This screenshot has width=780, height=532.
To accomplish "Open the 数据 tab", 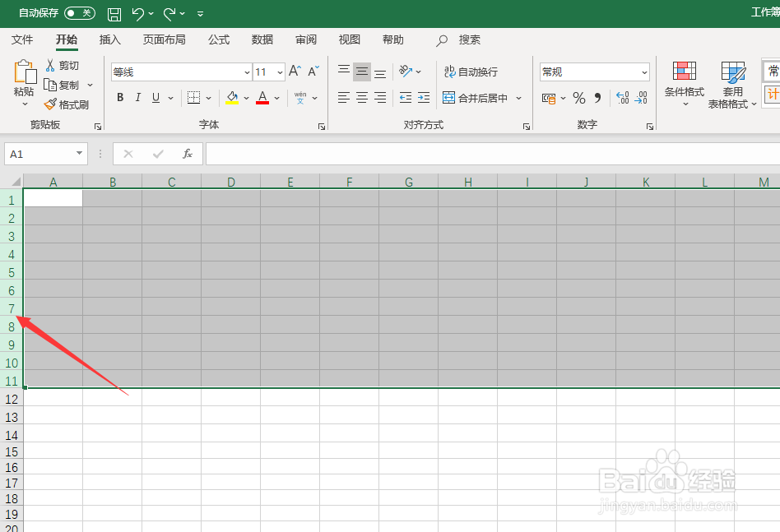I will coord(262,39).
